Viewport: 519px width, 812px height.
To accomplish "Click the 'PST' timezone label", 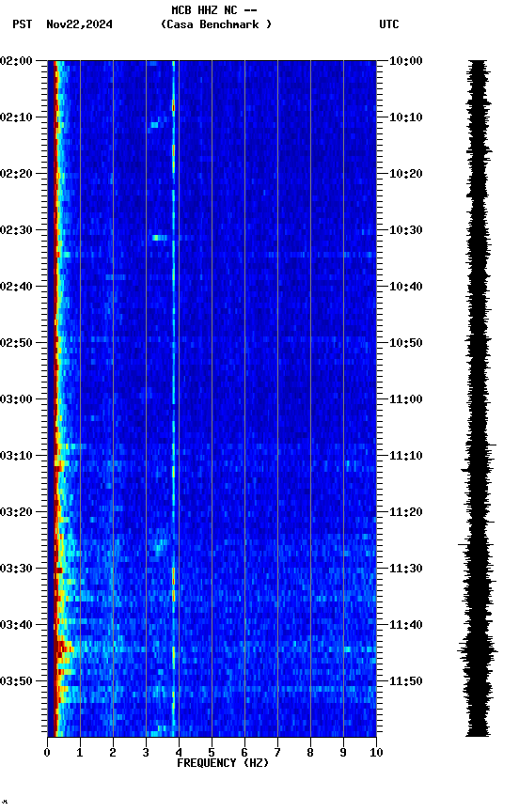I will pos(23,24).
